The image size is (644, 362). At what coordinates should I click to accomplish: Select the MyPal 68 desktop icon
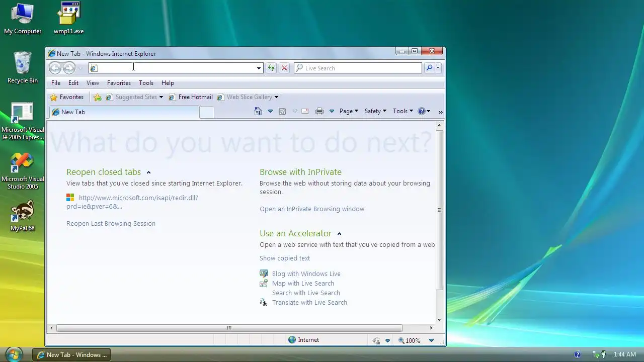coord(23,216)
